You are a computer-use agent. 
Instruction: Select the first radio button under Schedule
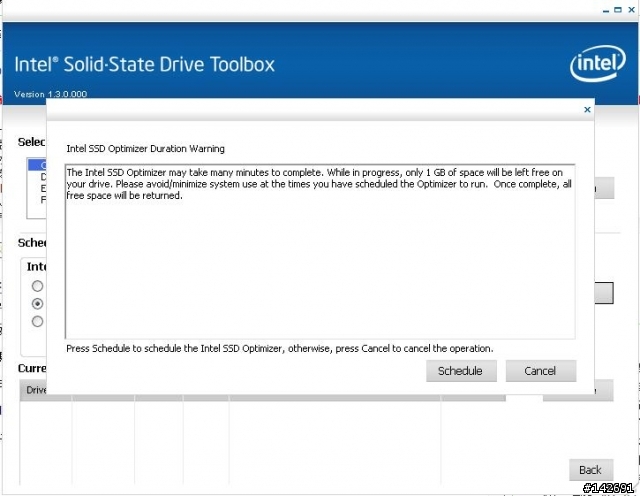pyautogui.click(x=37, y=286)
